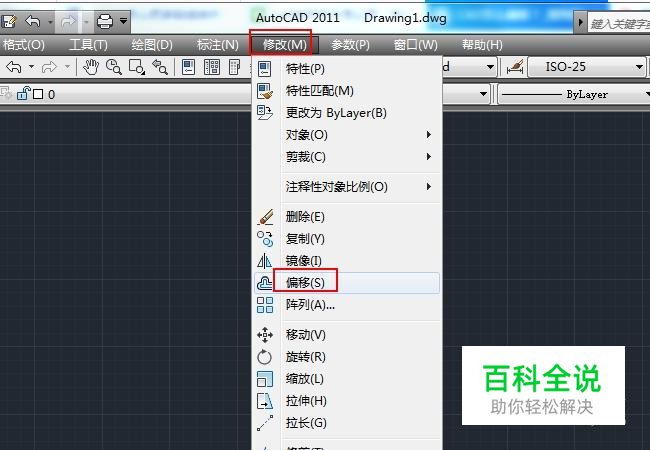Choose 镜像(I) mirror menu item
The image size is (650, 450).
pyautogui.click(x=347, y=261)
